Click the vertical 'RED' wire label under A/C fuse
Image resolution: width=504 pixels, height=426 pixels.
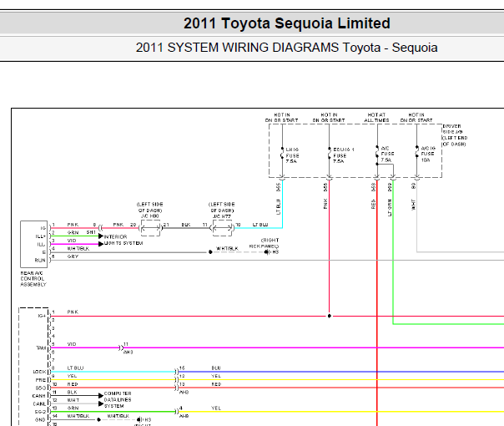tap(373, 204)
